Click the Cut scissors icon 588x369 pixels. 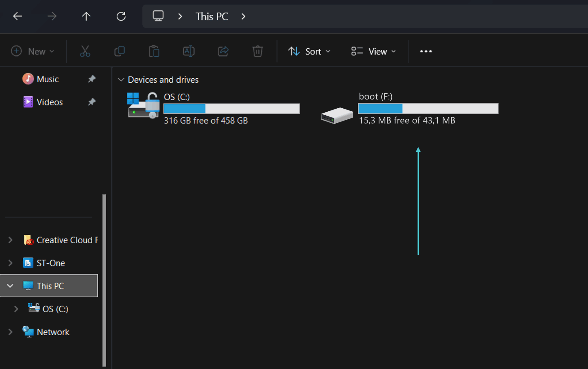pyautogui.click(x=85, y=51)
